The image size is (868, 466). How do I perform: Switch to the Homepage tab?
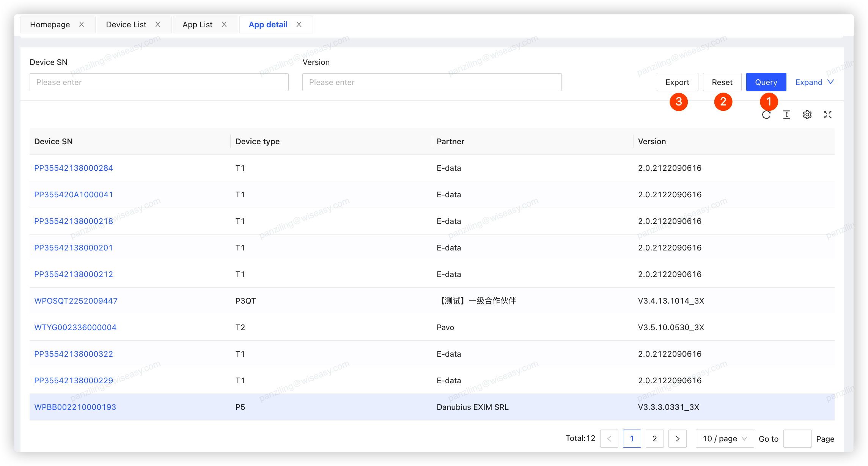click(50, 24)
